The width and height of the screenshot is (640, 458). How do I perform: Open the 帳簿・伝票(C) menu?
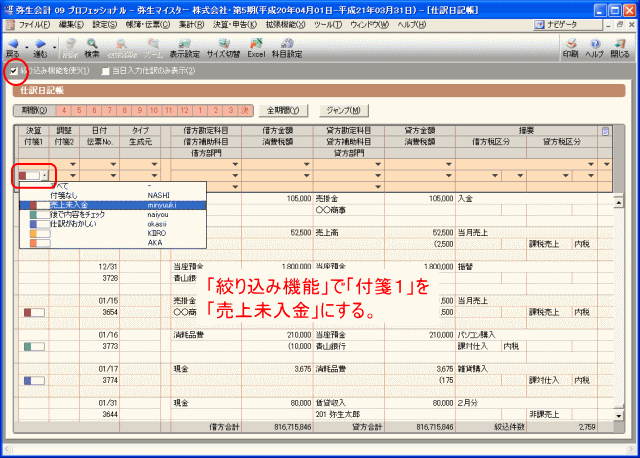pos(148,25)
